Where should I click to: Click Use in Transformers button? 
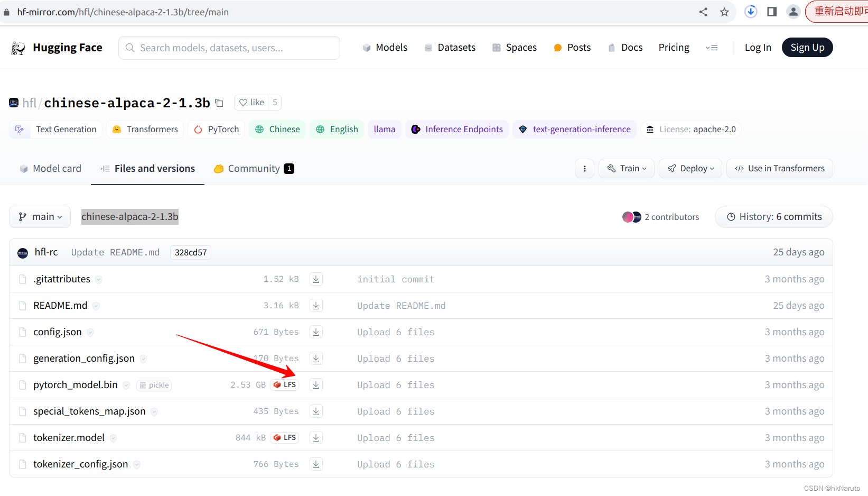(x=780, y=169)
